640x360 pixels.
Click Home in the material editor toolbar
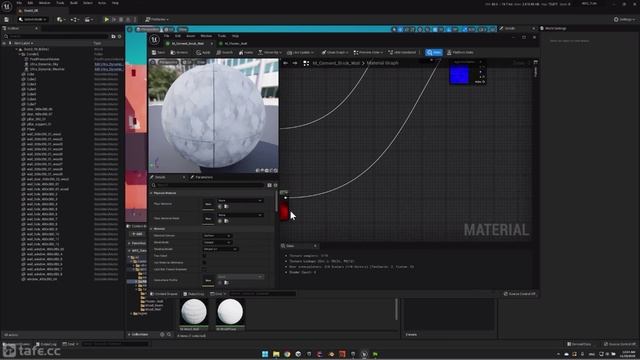coord(246,53)
